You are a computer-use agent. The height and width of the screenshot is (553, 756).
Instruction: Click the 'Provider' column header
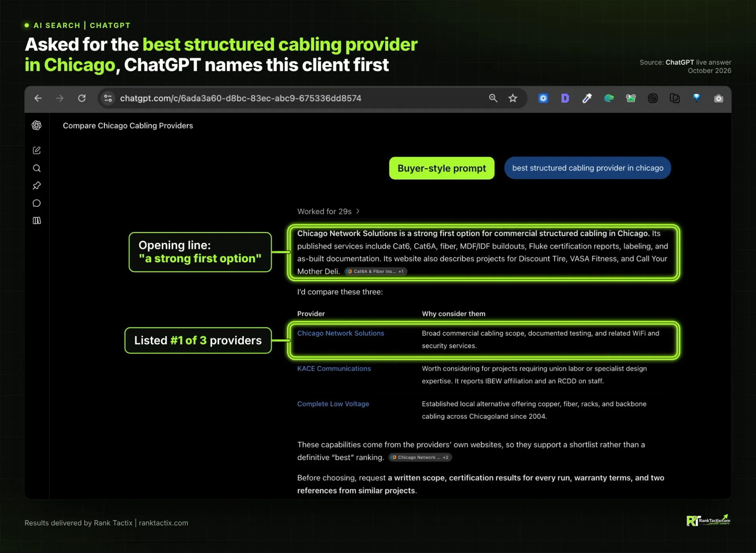tap(311, 314)
